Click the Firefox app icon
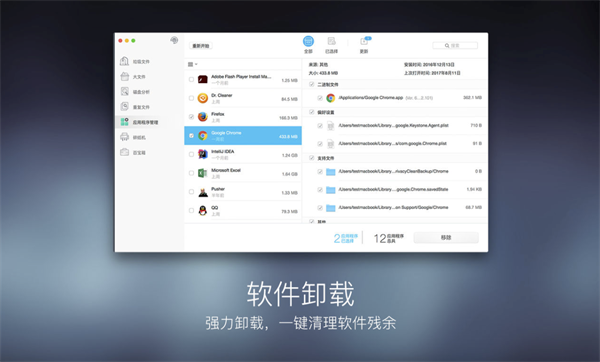 click(x=203, y=117)
